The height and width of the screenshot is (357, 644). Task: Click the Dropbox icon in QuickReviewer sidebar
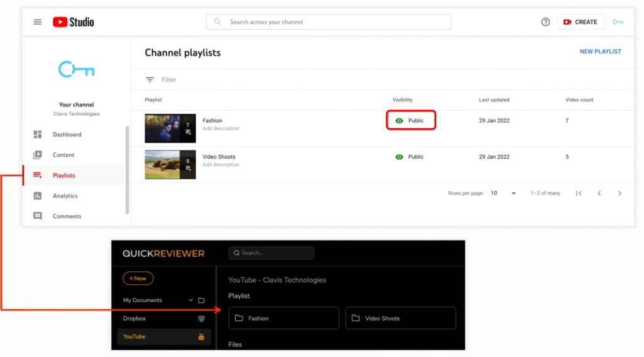[201, 319]
